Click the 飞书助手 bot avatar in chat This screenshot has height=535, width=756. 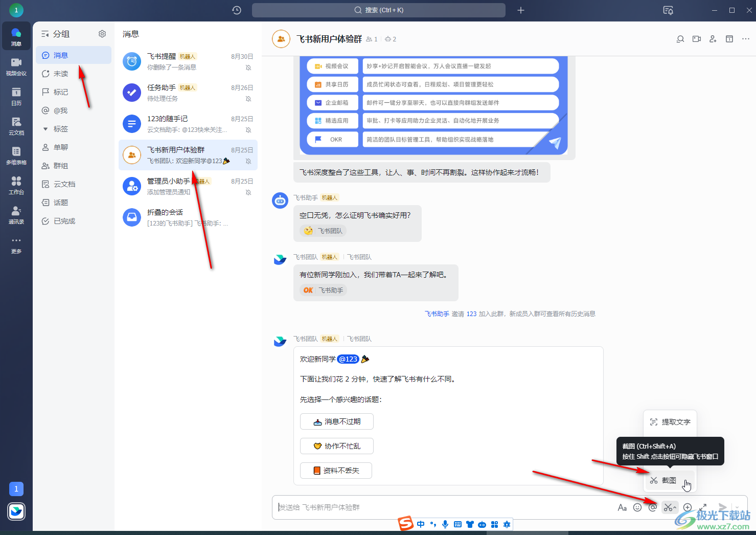(280, 200)
